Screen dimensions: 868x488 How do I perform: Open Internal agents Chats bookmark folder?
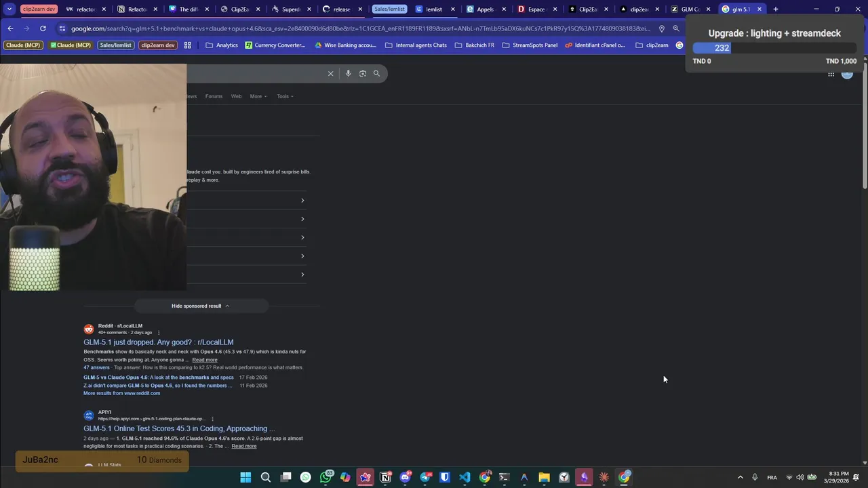click(416, 45)
